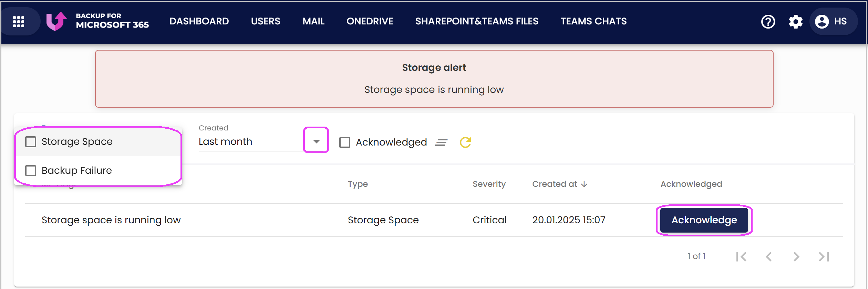Check the Storage Space filter option
This screenshot has width=868, height=289.
[31, 141]
